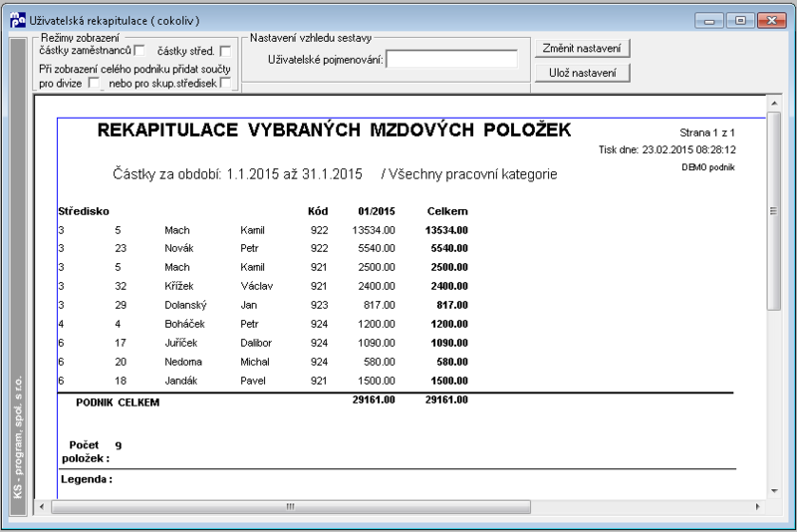Click the surname Křížek in the table
Viewport: 797px width, 532px height.
tap(179, 286)
